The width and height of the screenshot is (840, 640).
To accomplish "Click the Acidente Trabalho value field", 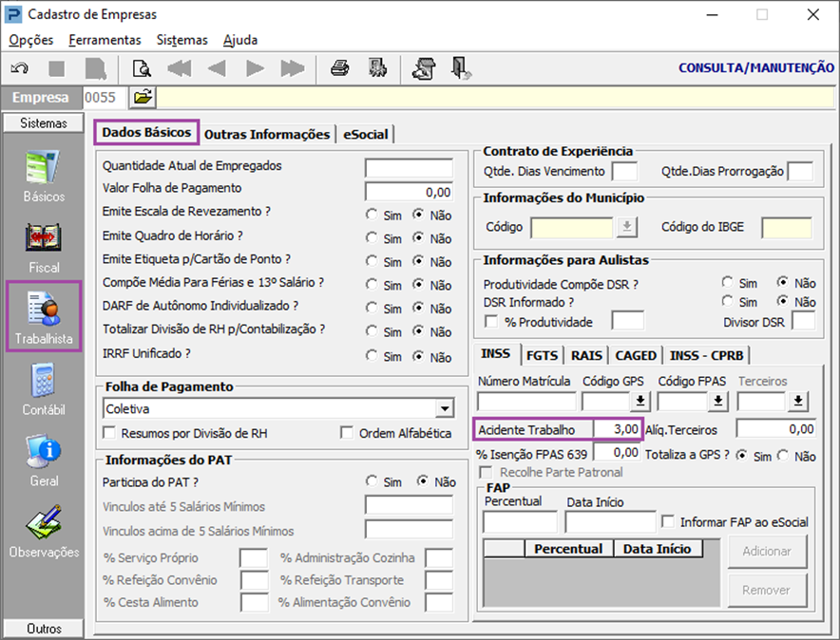I will 617,429.
